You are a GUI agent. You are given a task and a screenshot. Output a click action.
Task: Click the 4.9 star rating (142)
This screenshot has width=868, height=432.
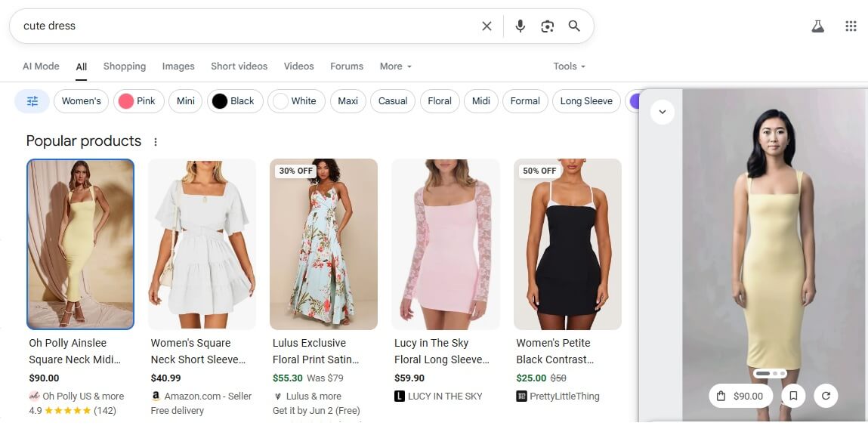[x=73, y=410]
